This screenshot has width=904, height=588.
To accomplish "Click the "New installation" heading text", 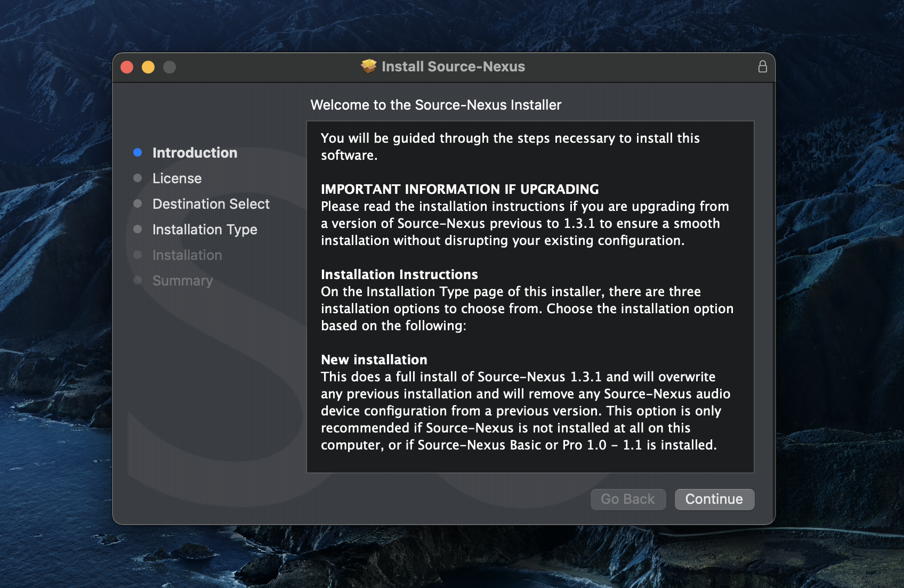I will coord(374,360).
